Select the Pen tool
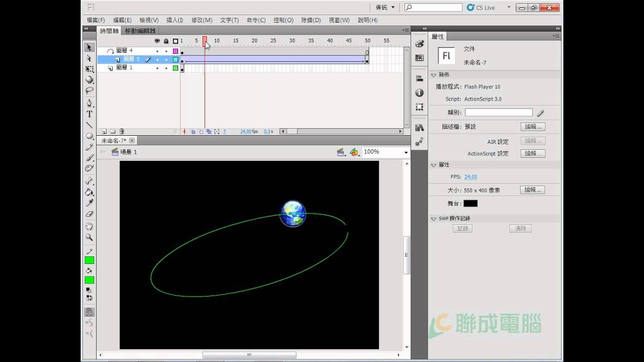Screen dimensions: 644x362 [89, 103]
